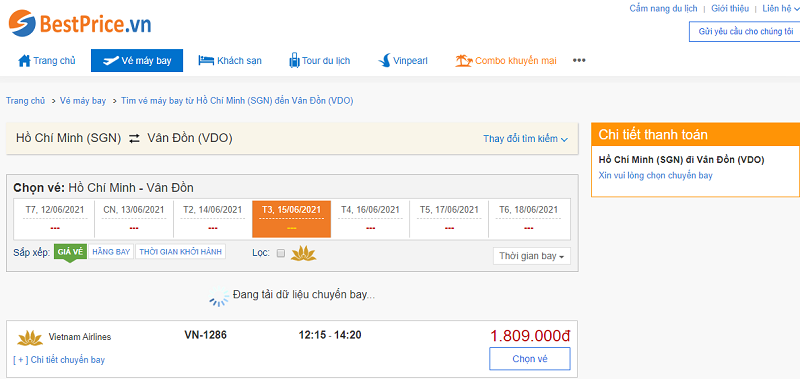Open Cẩm nang du lịch link
Screen dimensions: 800x379
[663, 8]
